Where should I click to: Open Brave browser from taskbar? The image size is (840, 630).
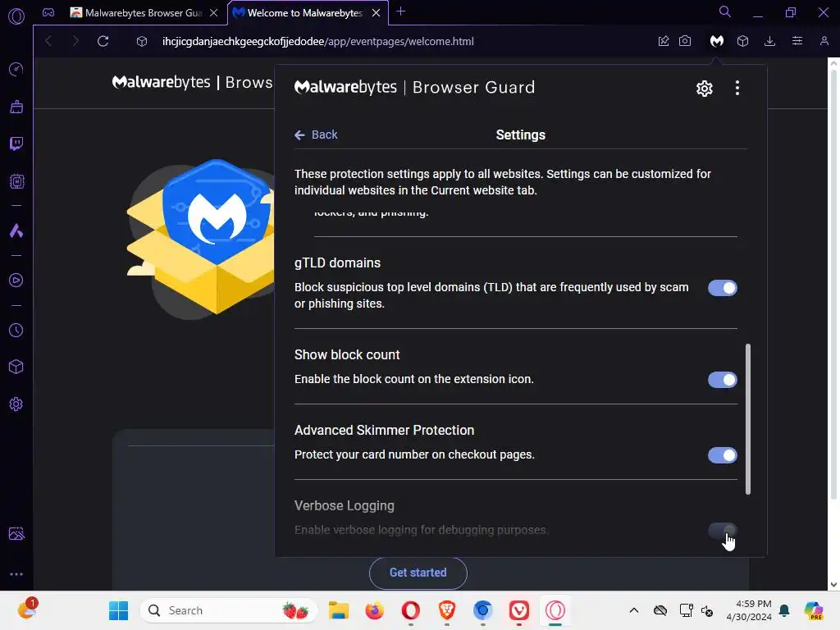coord(447,610)
